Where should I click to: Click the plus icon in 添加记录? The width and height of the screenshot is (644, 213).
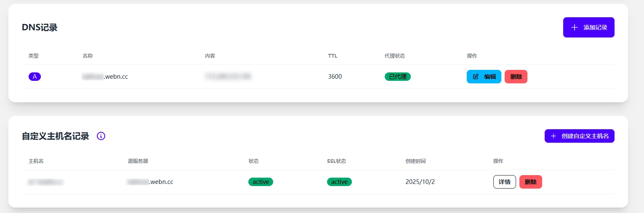coord(575,27)
